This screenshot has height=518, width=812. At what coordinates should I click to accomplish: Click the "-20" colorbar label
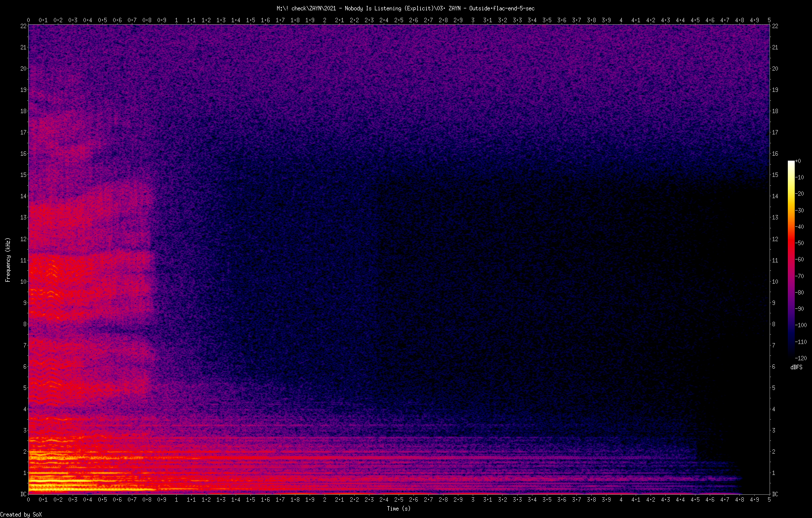click(x=800, y=194)
